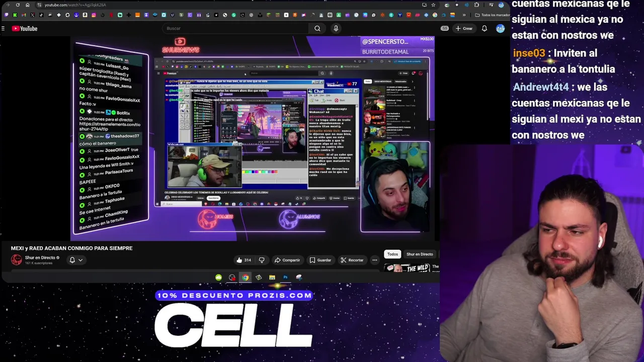Open Shur en Directo channel avatar
This screenshot has height=362, width=644.
(x=17, y=259)
